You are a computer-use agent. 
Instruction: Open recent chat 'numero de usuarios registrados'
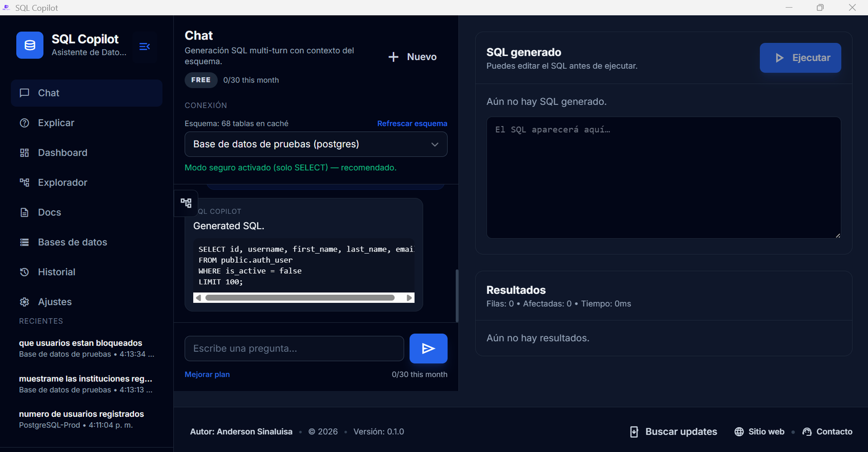(87, 419)
